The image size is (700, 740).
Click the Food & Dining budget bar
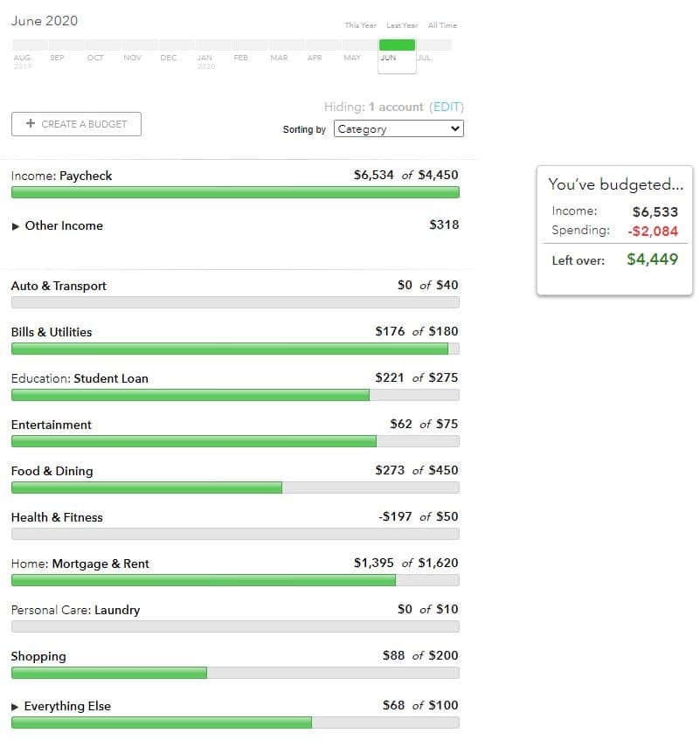234,488
